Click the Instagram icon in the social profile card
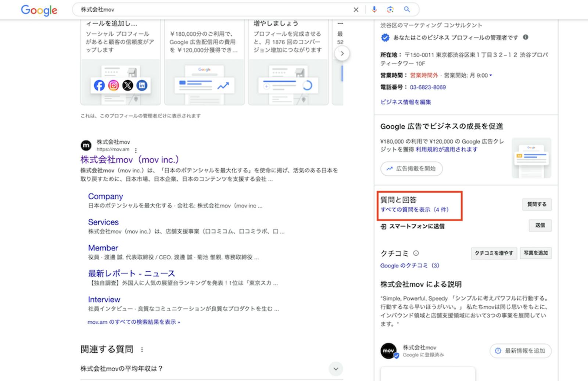This screenshot has width=588, height=381. tap(114, 86)
